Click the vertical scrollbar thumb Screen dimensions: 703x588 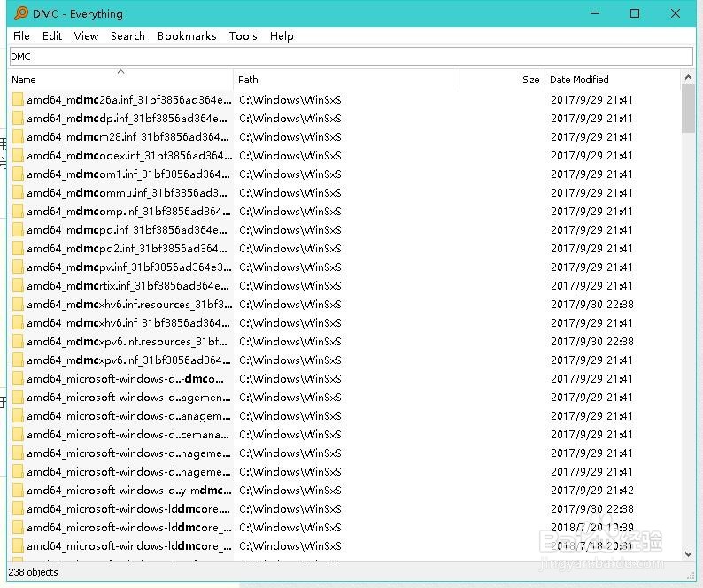click(x=688, y=109)
